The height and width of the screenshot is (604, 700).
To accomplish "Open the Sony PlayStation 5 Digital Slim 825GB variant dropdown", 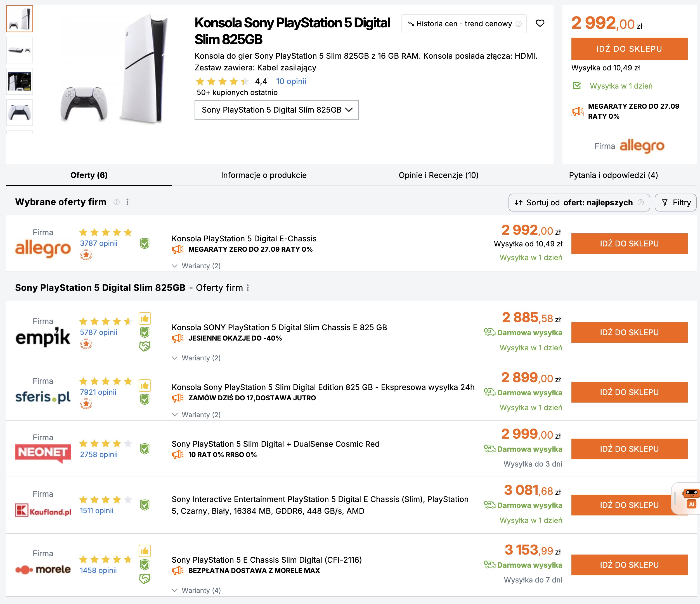I will coord(277,110).
